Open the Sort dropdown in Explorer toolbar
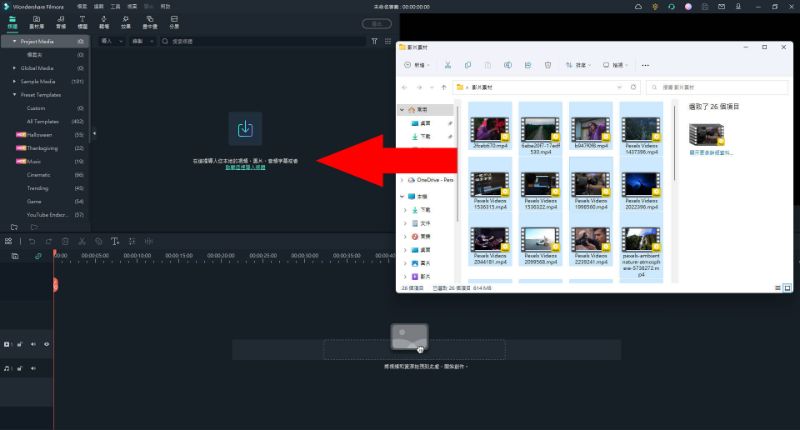Image resolution: width=800 pixels, height=430 pixels. [578, 65]
